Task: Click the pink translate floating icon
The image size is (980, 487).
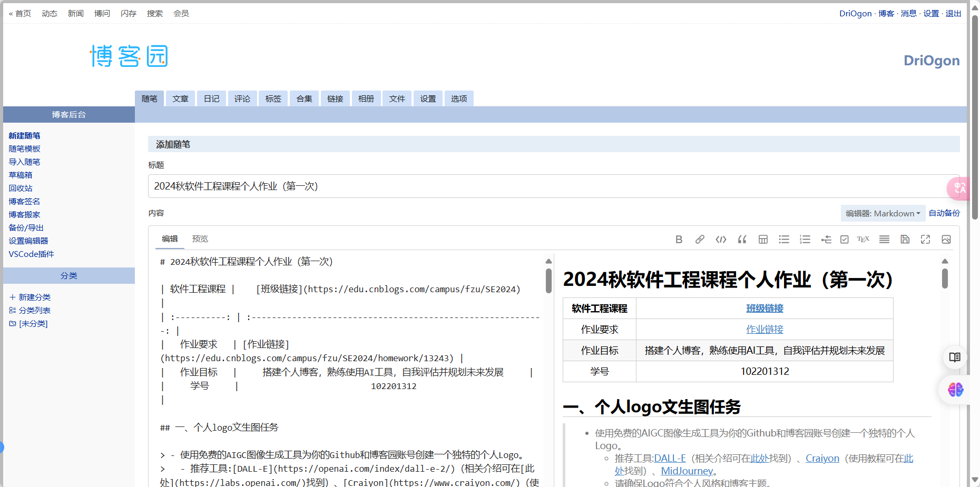Action: coord(958,188)
